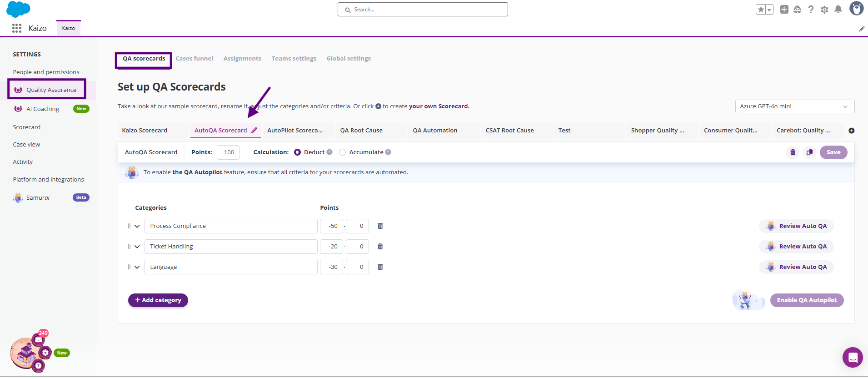Grab the Ticket Handling row drag handle
The image size is (868, 379).
click(x=129, y=247)
